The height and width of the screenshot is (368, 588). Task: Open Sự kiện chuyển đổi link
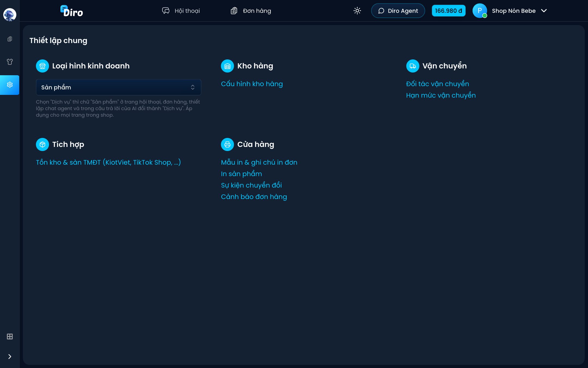pos(251,185)
